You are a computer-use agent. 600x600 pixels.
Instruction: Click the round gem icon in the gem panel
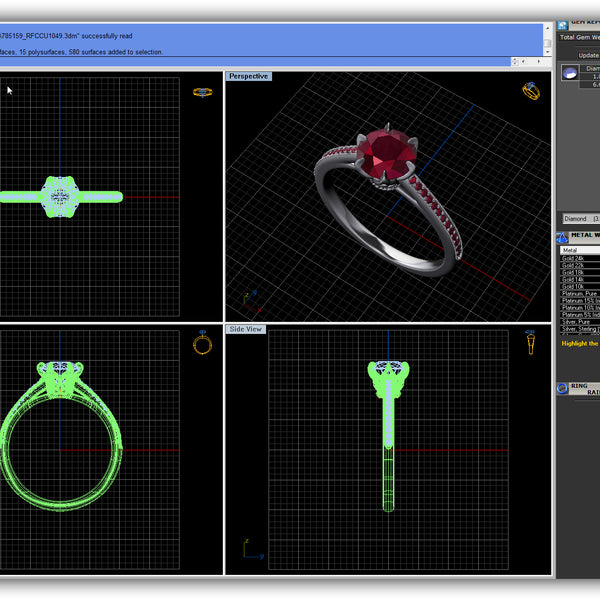570,72
